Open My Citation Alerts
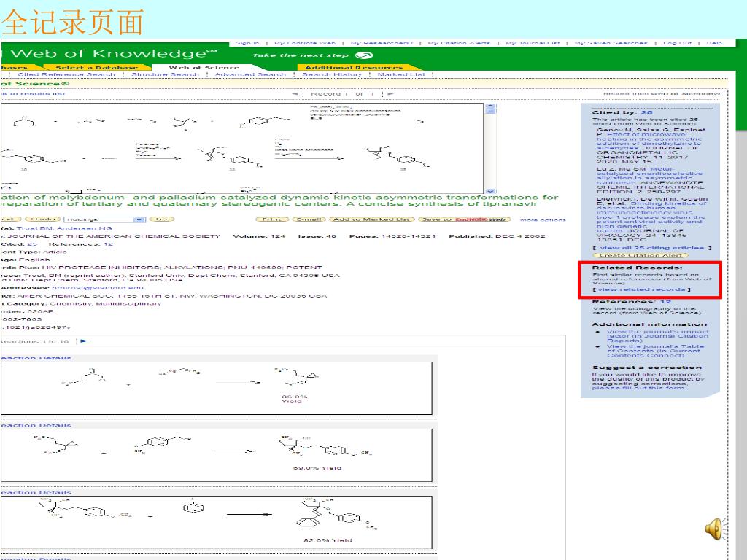This screenshot has height=560, width=747. point(459,43)
